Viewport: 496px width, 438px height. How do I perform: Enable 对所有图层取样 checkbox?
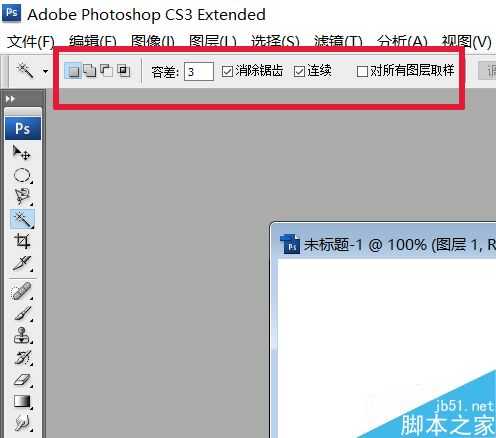(362, 71)
